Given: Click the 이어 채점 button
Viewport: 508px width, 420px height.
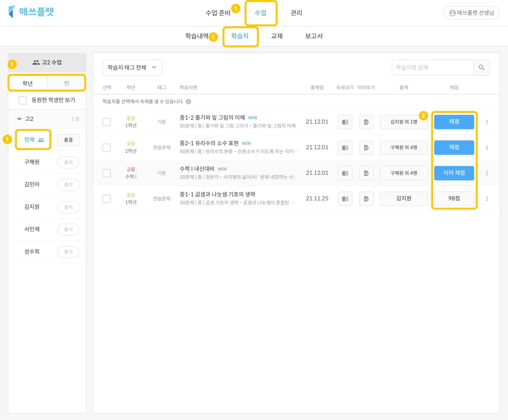Looking at the screenshot, I should pos(454,173).
